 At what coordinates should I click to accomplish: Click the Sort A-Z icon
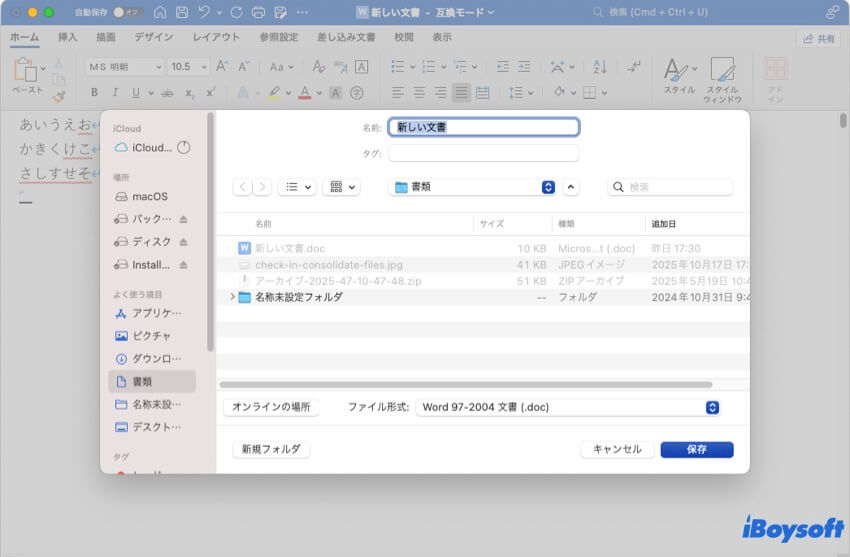600,67
